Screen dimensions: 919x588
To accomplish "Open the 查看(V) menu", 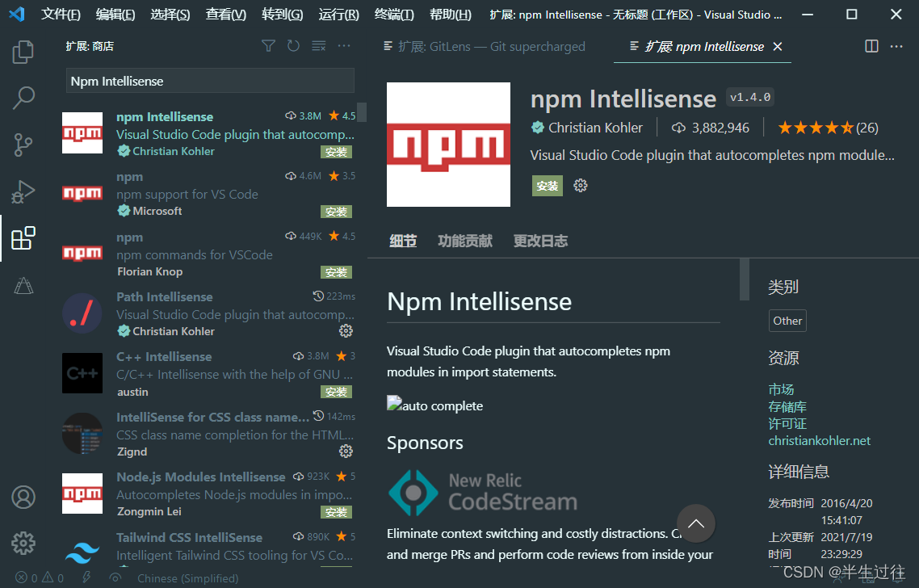I will coord(225,15).
